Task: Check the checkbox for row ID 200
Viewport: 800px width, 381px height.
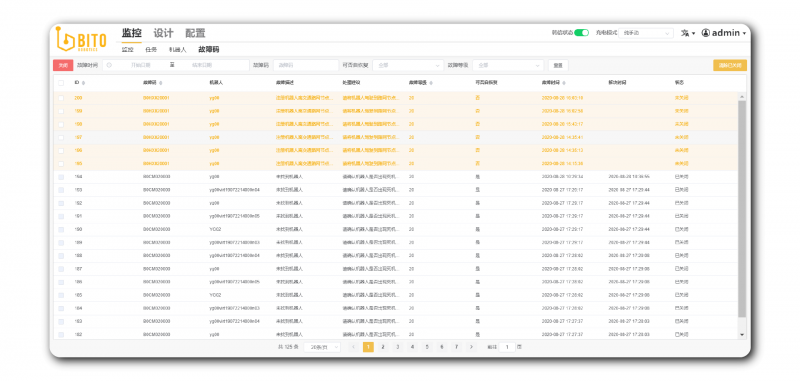Action: [61, 97]
